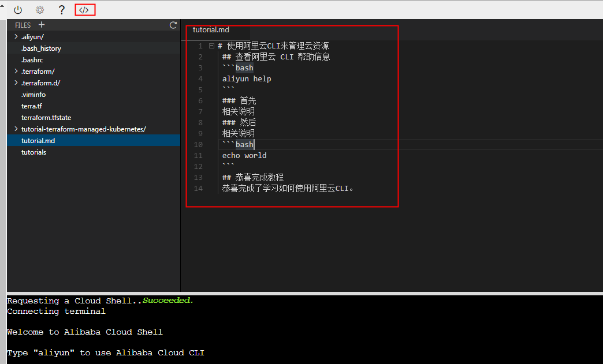Refresh the file list
Viewport: 603px width, 364px height.
click(x=173, y=25)
